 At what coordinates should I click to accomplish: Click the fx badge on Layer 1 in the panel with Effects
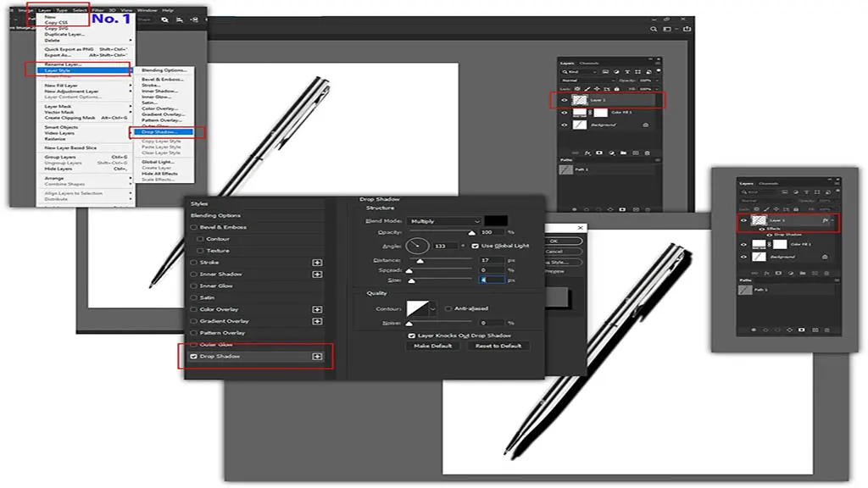coord(825,220)
